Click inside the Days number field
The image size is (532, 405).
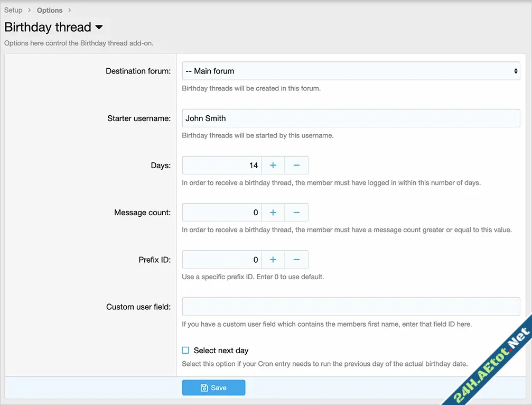point(222,165)
